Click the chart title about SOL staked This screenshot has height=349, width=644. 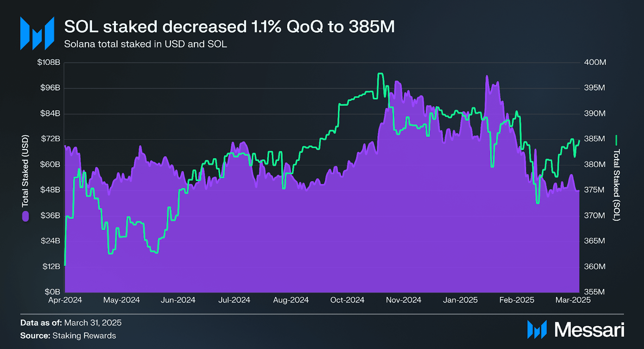[x=229, y=26]
